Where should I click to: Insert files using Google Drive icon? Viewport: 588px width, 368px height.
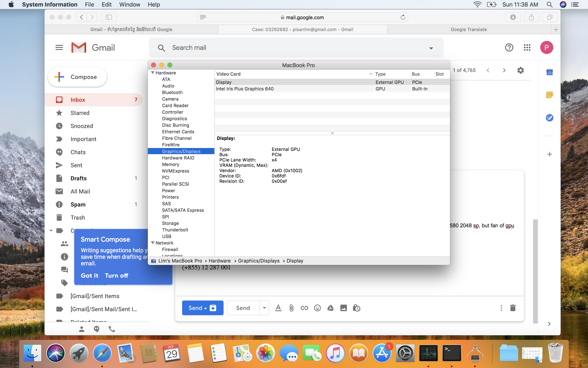[x=331, y=308]
